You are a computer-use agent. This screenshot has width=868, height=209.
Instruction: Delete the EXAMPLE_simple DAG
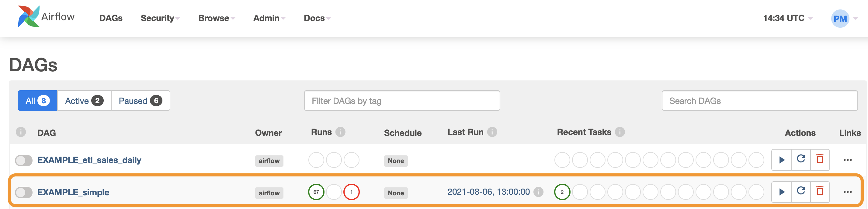coord(820,192)
